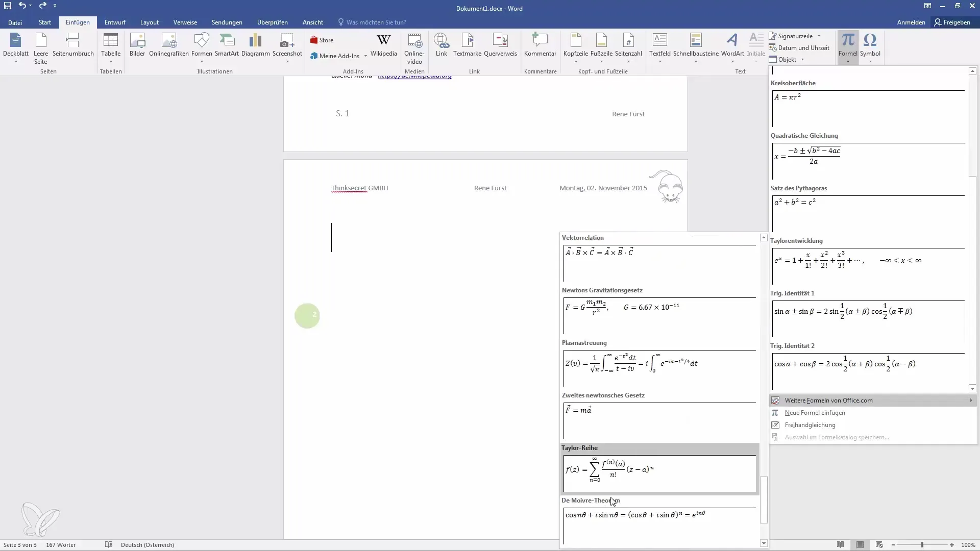980x551 pixels.
Task: Switch to the Entwurf tab
Action: pyautogui.click(x=115, y=22)
